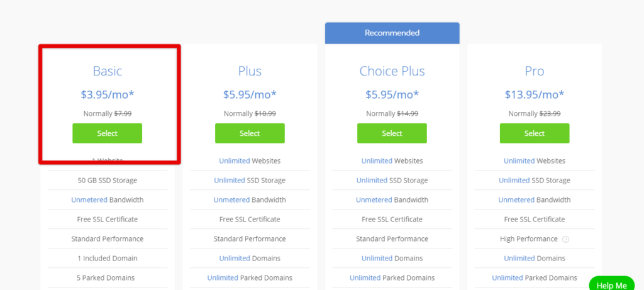Click the strikethrough $23.99 normal price

[550, 114]
